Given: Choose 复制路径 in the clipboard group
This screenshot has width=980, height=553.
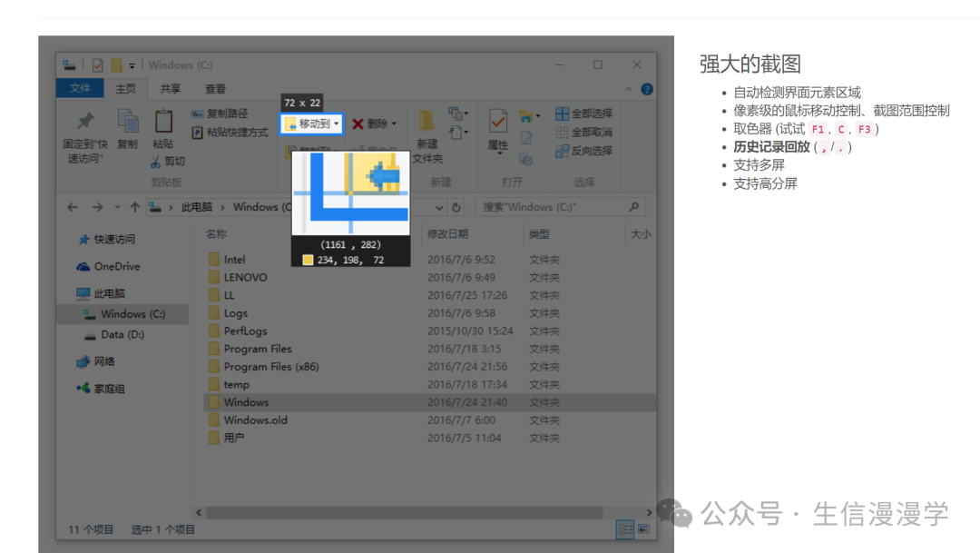Looking at the screenshot, I should [x=220, y=114].
